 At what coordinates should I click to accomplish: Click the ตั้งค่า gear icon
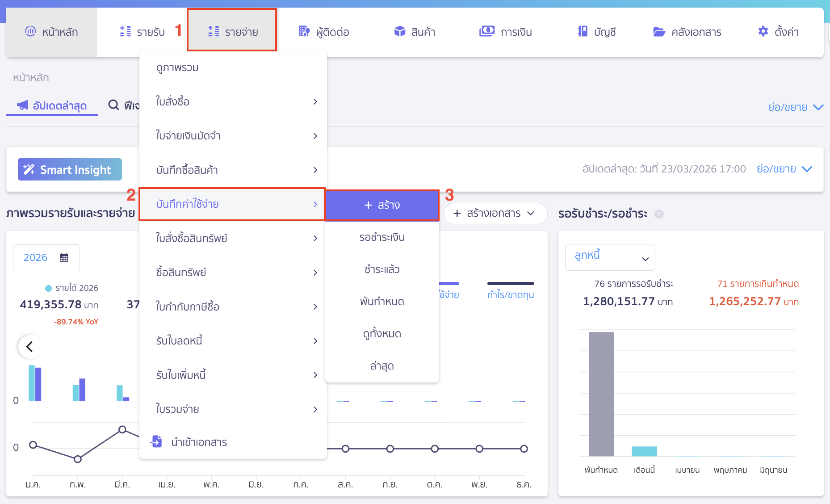(763, 31)
